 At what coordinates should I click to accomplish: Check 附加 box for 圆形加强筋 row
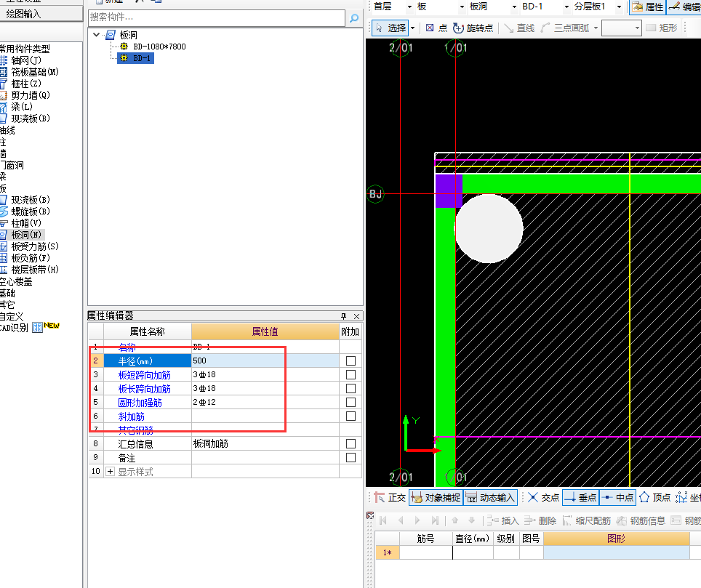click(351, 402)
